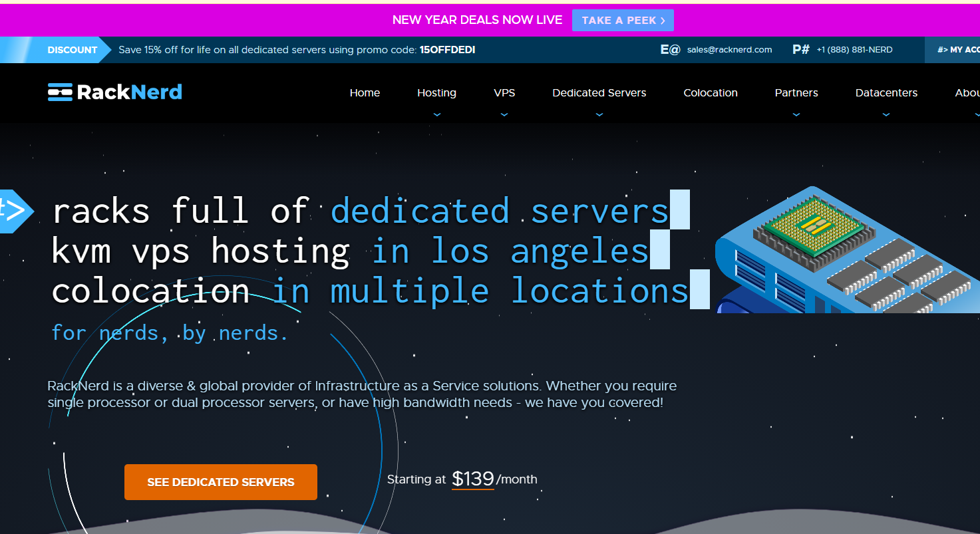The image size is (980, 534).
Task: Open the Dedicated Servers menu
Action: pyautogui.click(x=599, y=93)
